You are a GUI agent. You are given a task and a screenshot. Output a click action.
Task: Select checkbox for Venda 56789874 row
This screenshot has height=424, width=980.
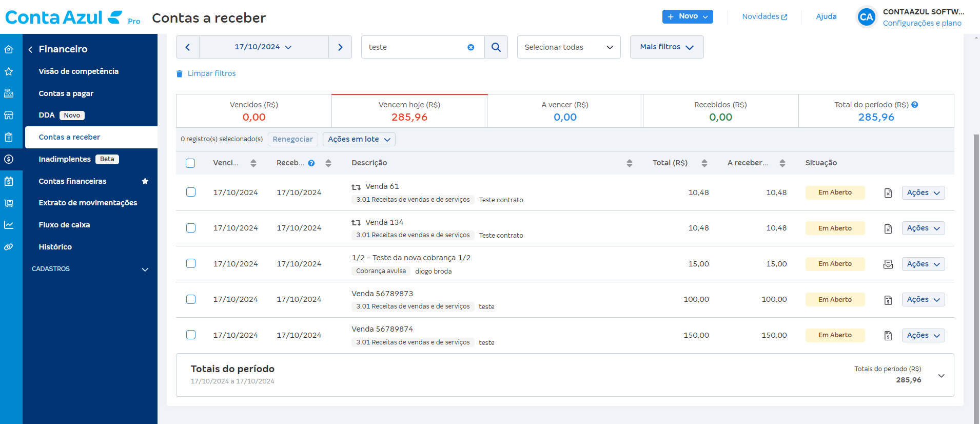point(191,335)
